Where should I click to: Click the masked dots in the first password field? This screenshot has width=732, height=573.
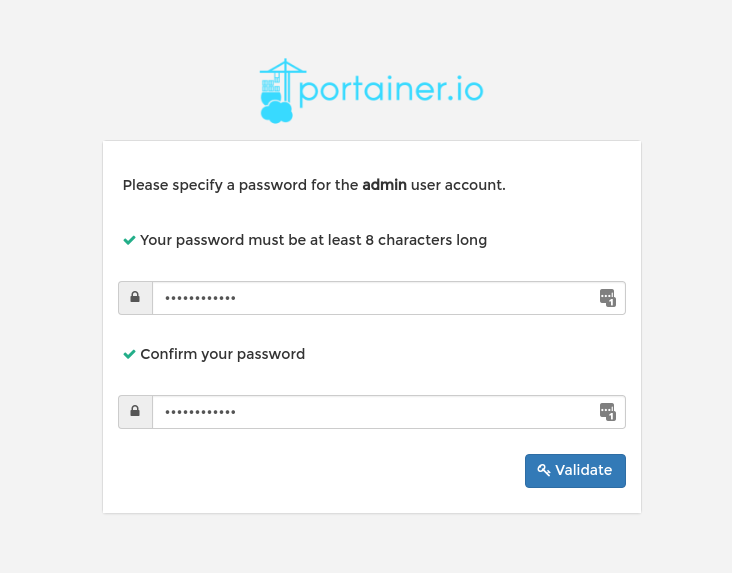[200, 298]
